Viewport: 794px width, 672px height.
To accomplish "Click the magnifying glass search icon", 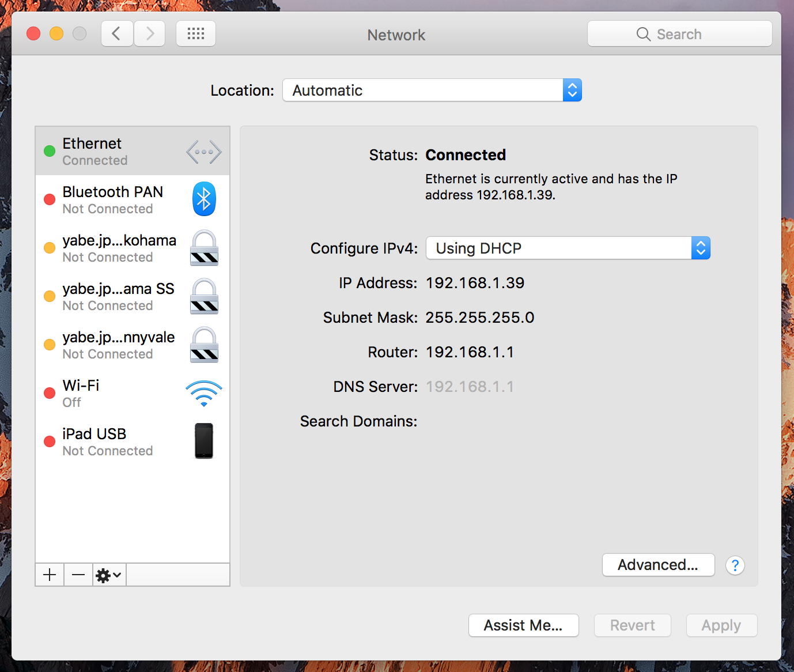I will click(643, 34).
